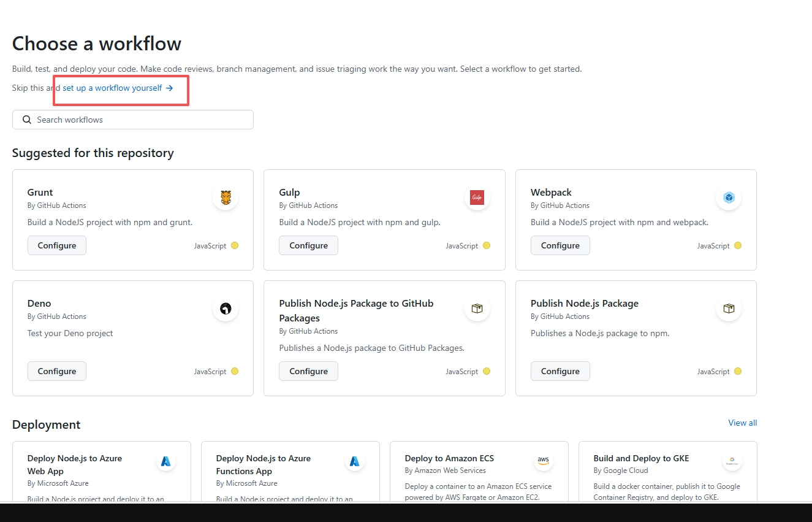This screenshot has width=812, height=522.
Task: Configure the Grunt workflow
Action: [x=57, y=245]
